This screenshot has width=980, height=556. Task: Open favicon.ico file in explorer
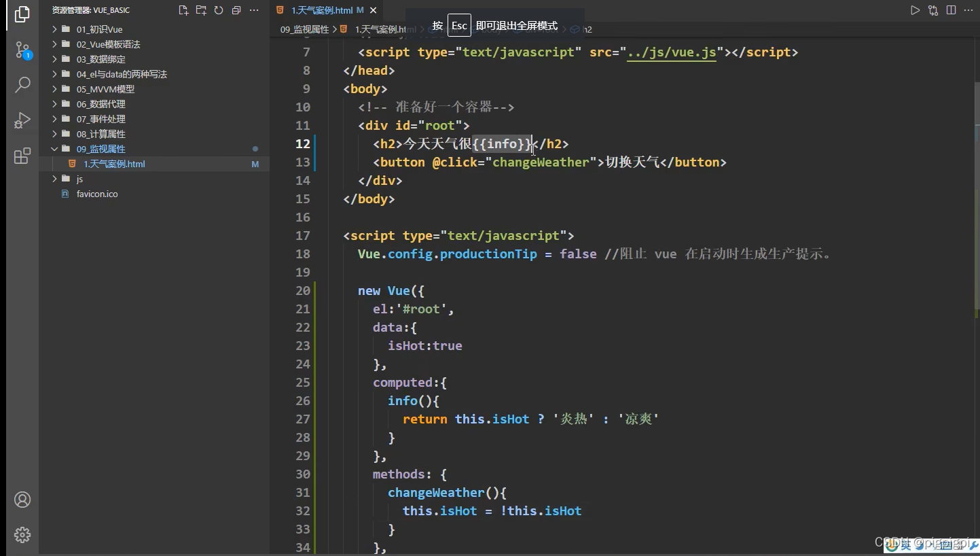click(97, 194)
